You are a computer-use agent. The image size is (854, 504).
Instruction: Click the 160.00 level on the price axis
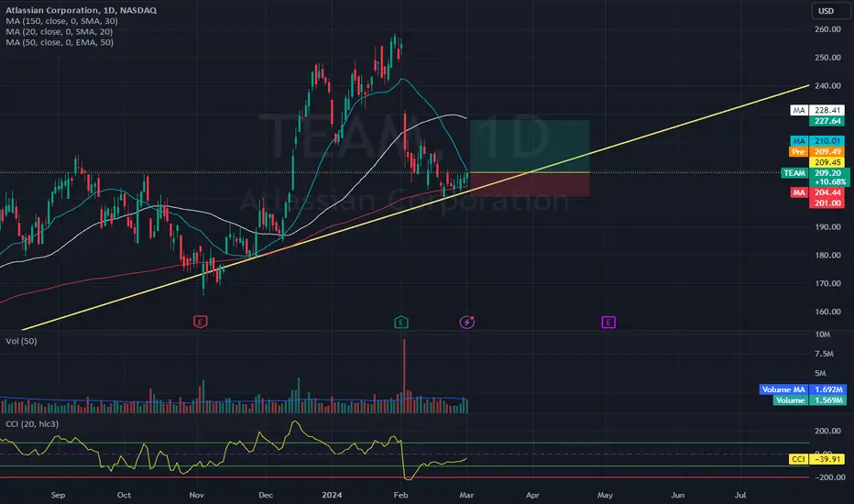pyautogui.click(x=827, y=312)
